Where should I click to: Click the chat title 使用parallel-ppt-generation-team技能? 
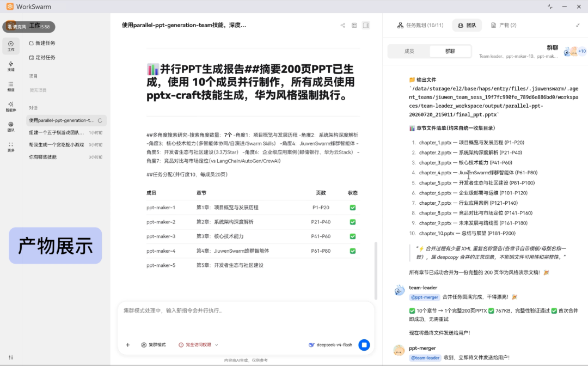(184, 25)
